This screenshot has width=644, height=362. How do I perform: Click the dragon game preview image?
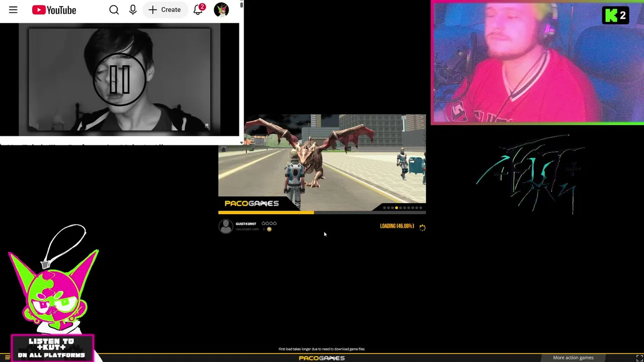(322, 162)
